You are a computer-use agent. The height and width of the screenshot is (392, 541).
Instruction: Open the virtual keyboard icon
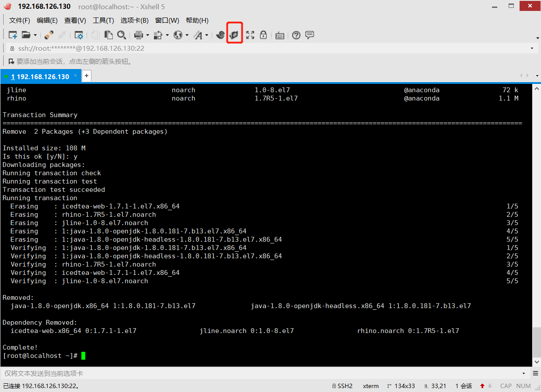tap(280, 36)
